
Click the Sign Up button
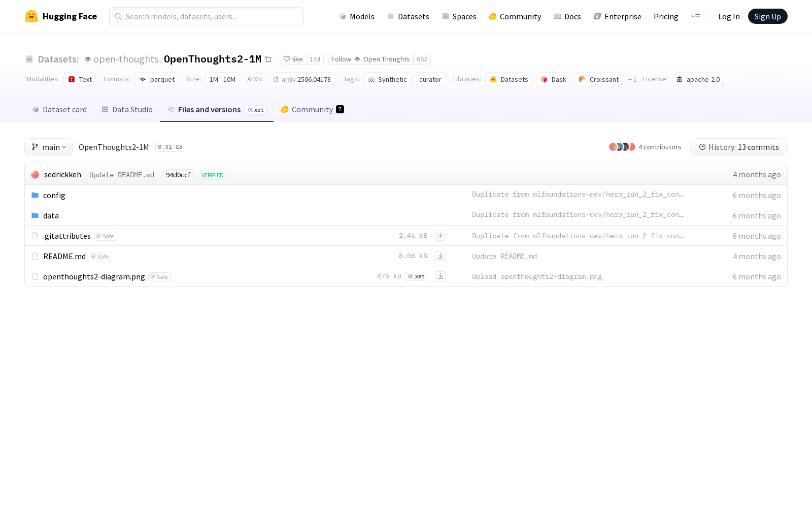point(767,16)
